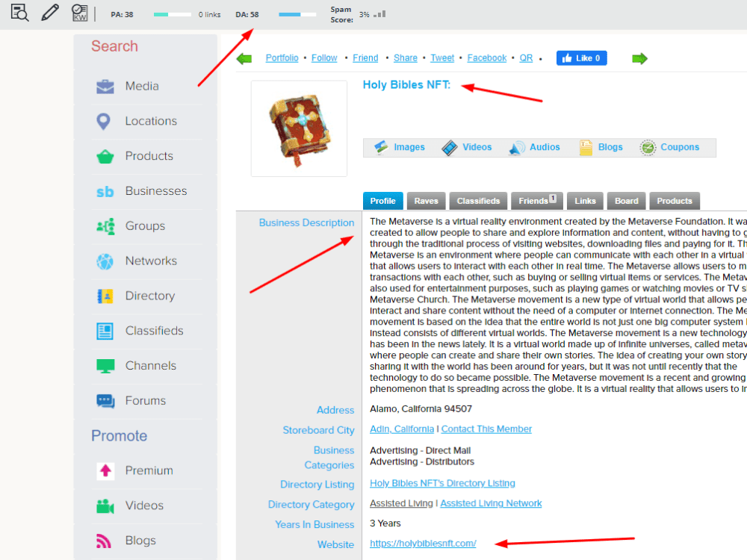Viewport: 747px width, 560px height.
Task: Click the Media briefcase icon
Action: 105,86
